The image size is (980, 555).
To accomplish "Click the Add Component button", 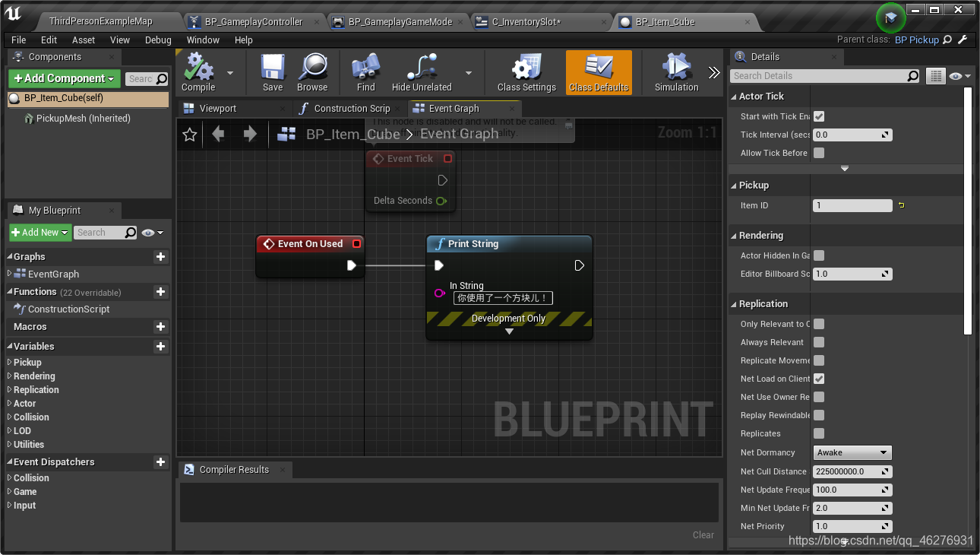I will 64,78.
